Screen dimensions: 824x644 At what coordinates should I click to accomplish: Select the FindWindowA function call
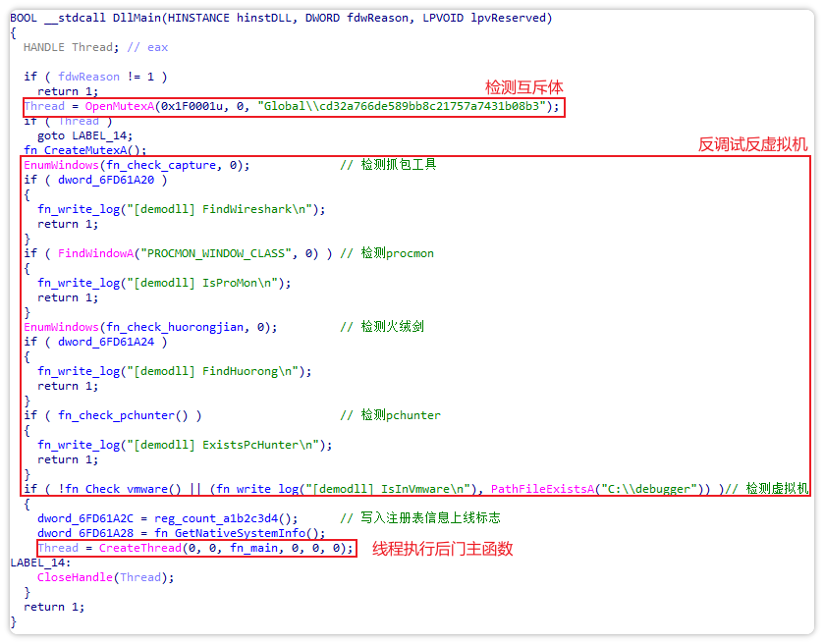95,253
